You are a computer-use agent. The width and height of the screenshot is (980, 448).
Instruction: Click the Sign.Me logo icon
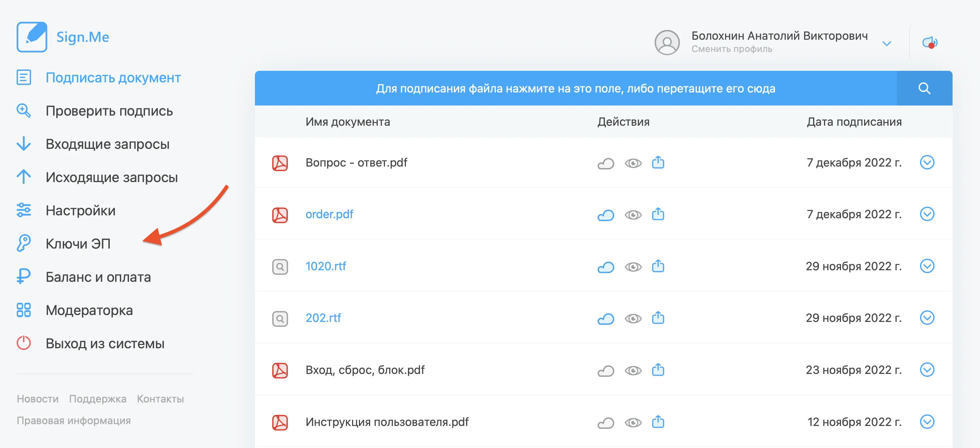[31, 36]
